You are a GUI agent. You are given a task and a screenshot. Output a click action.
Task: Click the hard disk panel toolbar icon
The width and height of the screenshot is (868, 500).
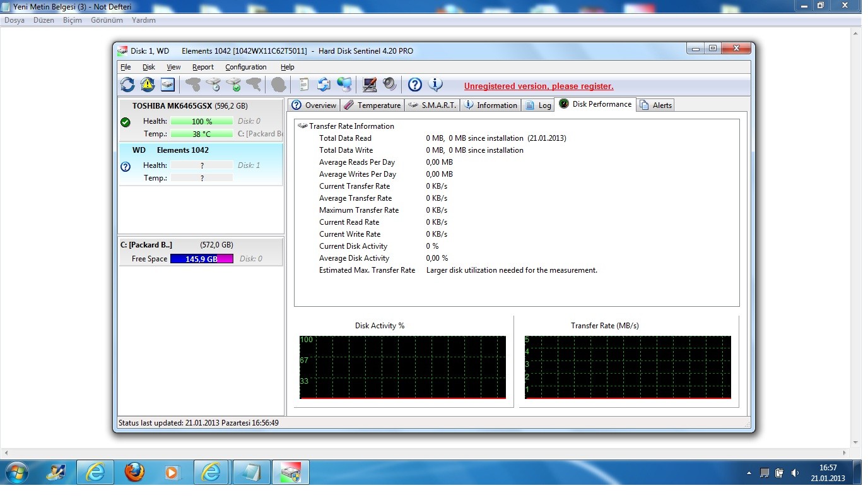167,85
